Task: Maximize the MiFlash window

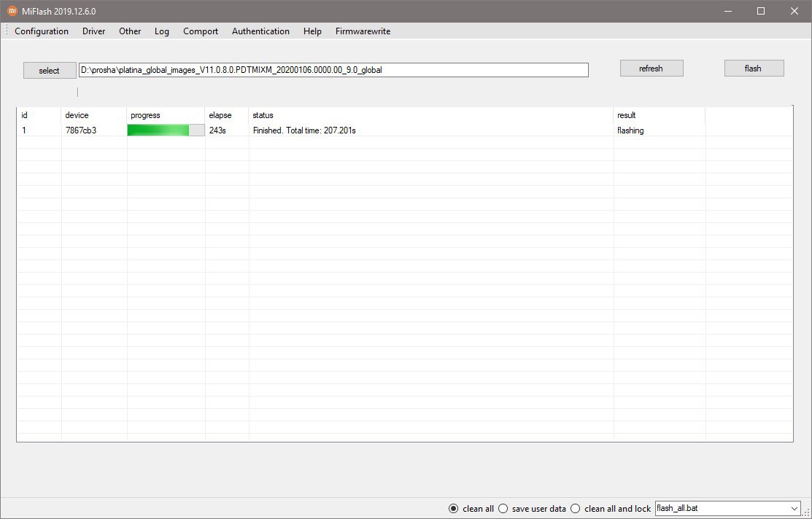Action: pyautogui.click(x=761, y=11)
